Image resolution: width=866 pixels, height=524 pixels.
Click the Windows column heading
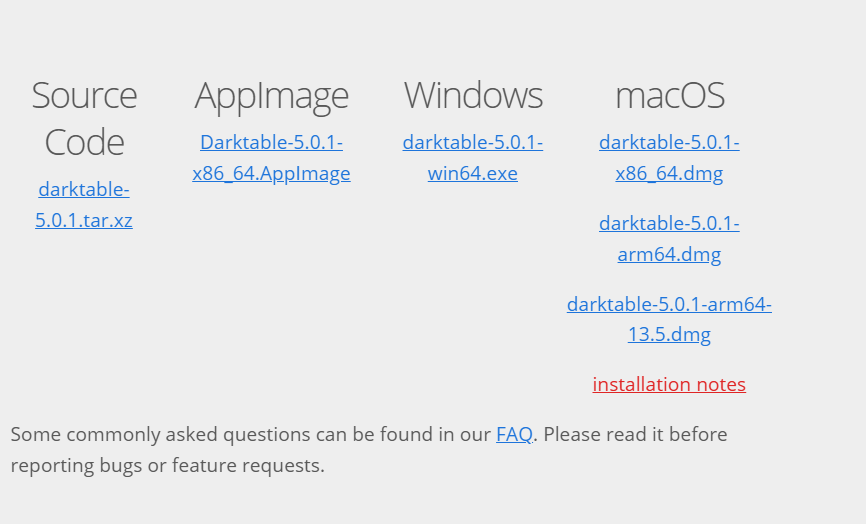click(x=473, y=96)
